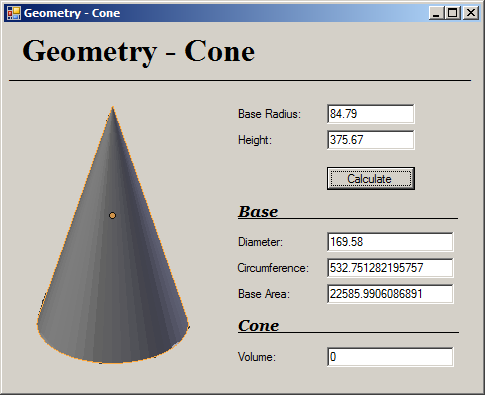Viewport: 485px width, 395px height.
Task: Click the Volume result field
Action: tap(390, 357)
